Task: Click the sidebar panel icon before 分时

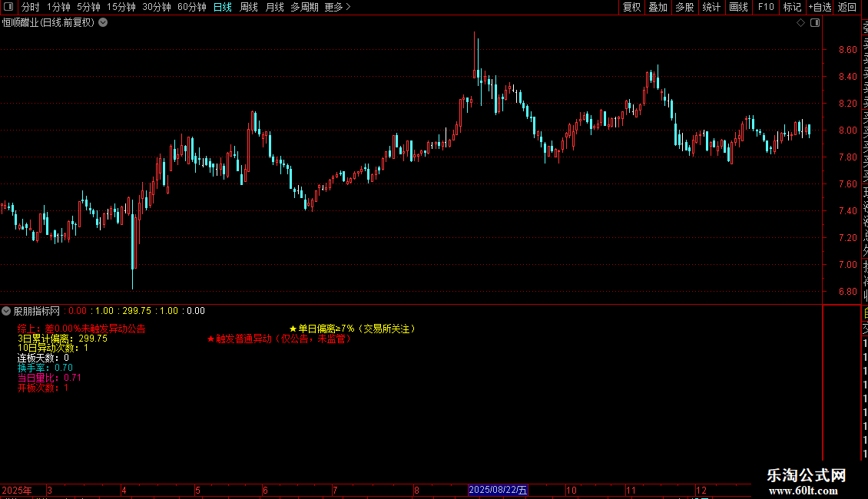Action: [x=8, y=7]
